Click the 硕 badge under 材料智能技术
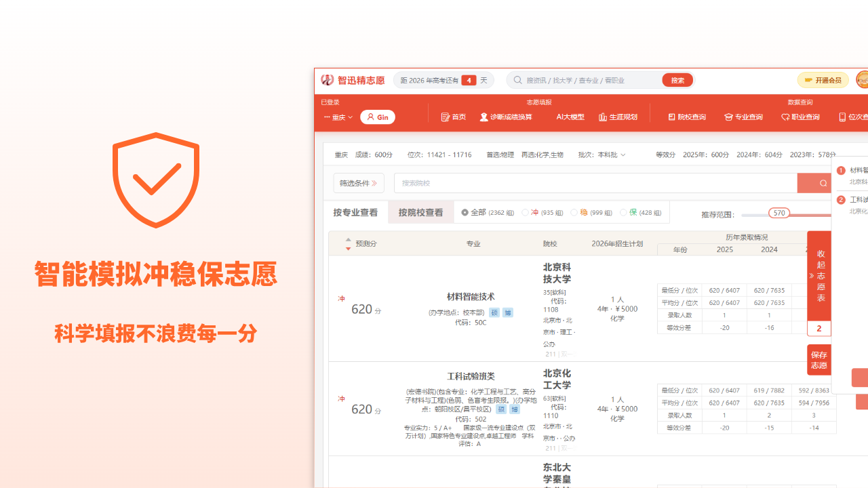 point(494,313)
